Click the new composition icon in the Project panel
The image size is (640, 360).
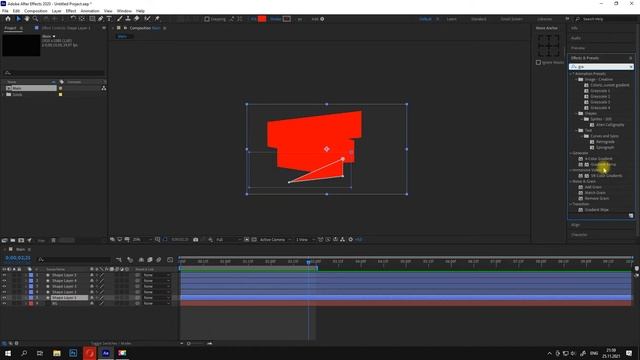pyautogui.click(x=21, y=240)
